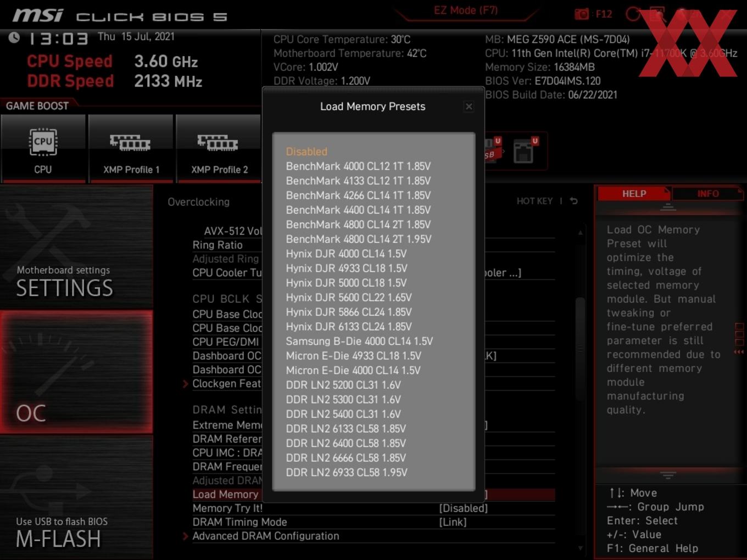This screenshot has width=747, height=560.
Task: Toggle the CPU Game Boost button
Action: point(43,148)
